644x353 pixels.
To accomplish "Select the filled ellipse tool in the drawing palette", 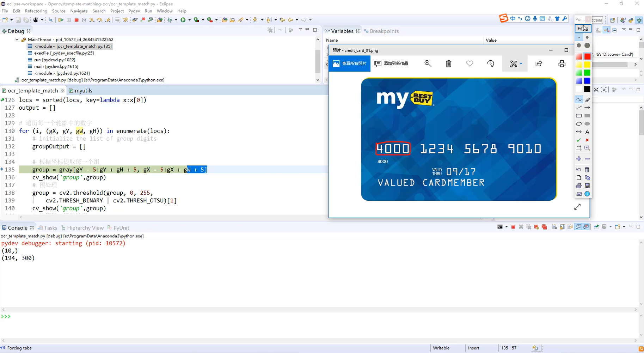I will [587, 124].
